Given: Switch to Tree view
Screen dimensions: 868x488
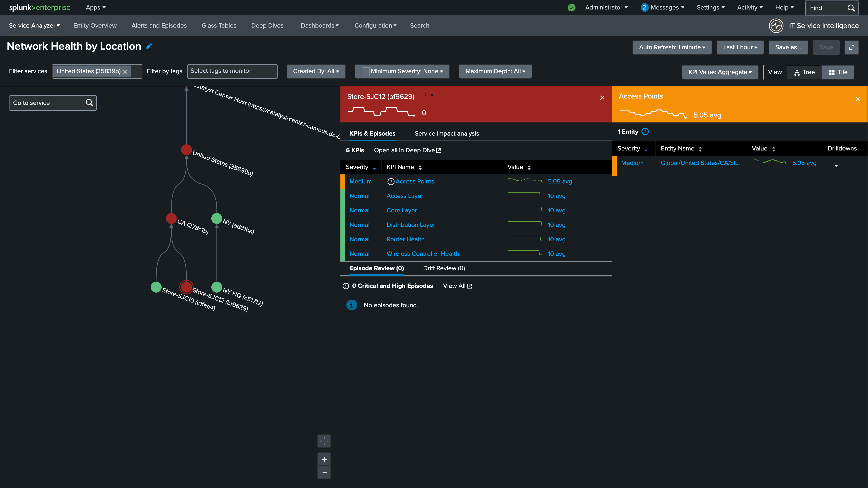Looking at the screenshot, I should click(x=804, y=72).
